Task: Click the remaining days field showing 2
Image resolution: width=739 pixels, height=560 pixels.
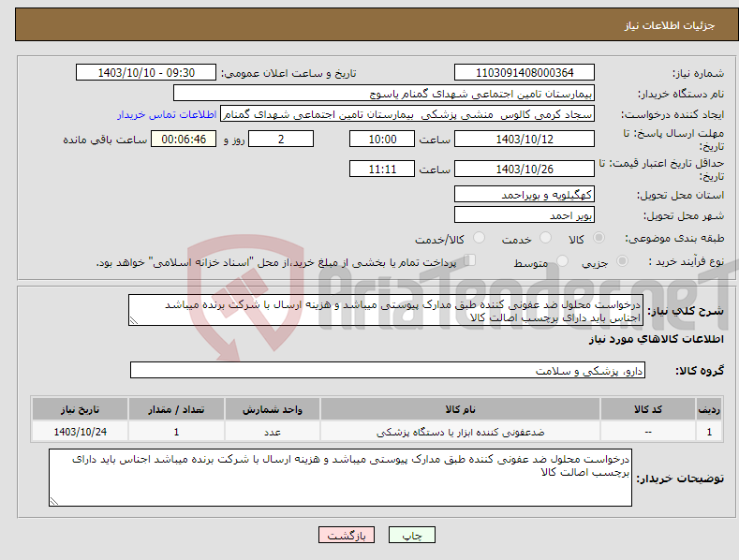Action: (x=281, y=139)
